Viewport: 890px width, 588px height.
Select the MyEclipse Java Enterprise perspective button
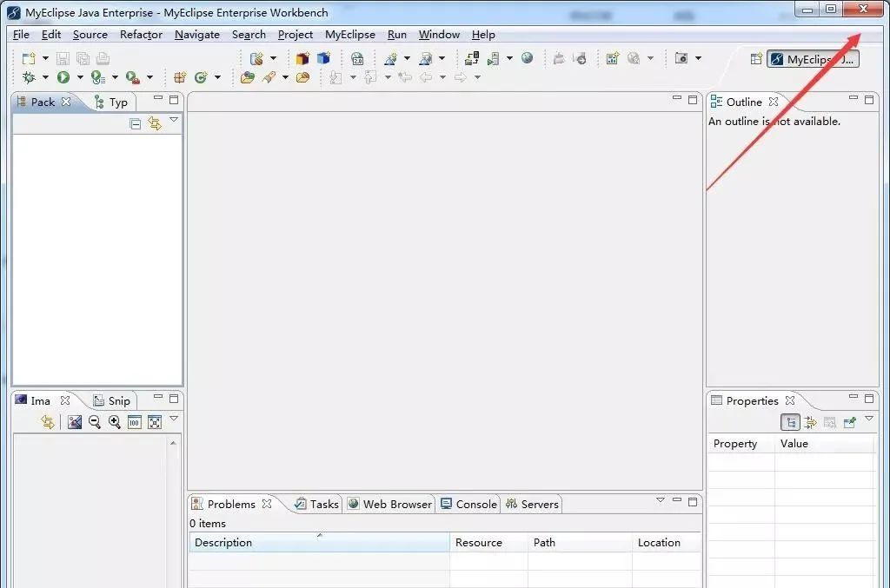tap(813, 59)
